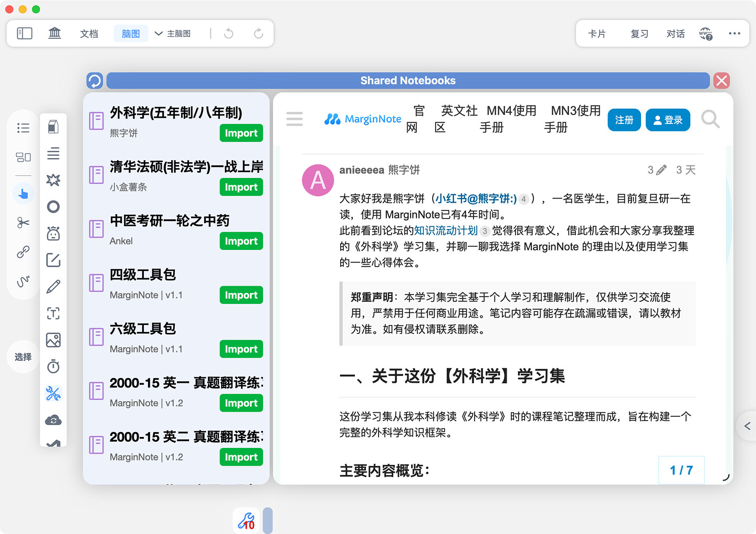756x534 pixels.
Task: Open the 对话 chat tab
Action: [x=676, y=34]
